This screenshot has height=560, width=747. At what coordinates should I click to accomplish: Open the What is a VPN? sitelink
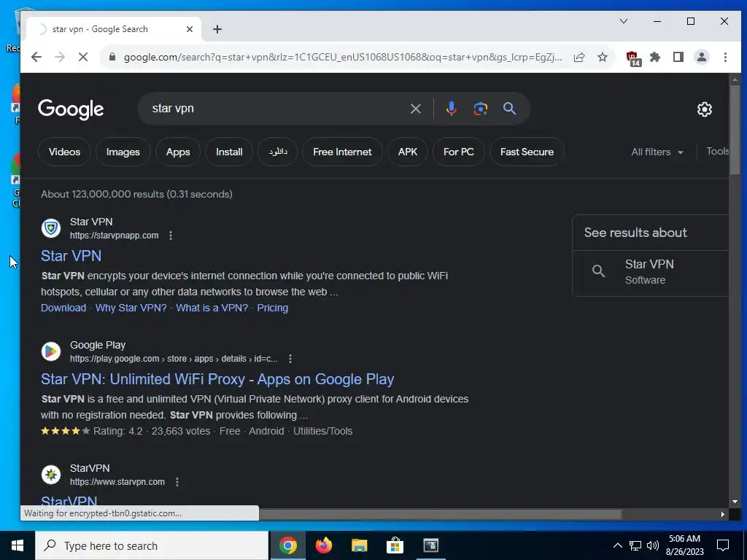212,308
